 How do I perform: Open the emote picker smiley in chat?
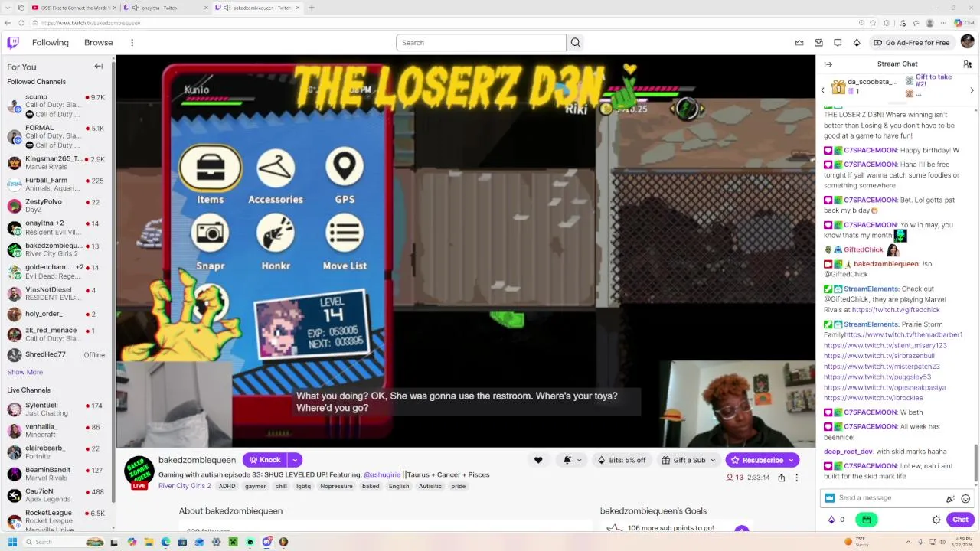point(965,498)
